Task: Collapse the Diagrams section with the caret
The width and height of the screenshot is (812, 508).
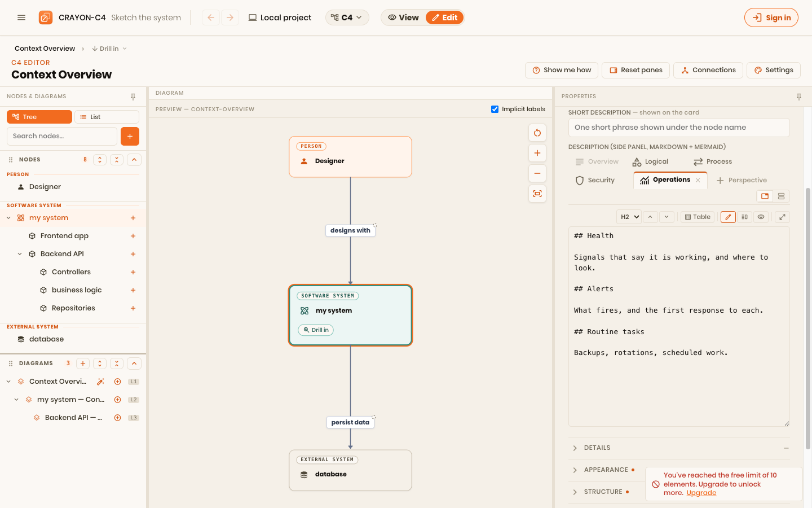Action: click(134, 364)
